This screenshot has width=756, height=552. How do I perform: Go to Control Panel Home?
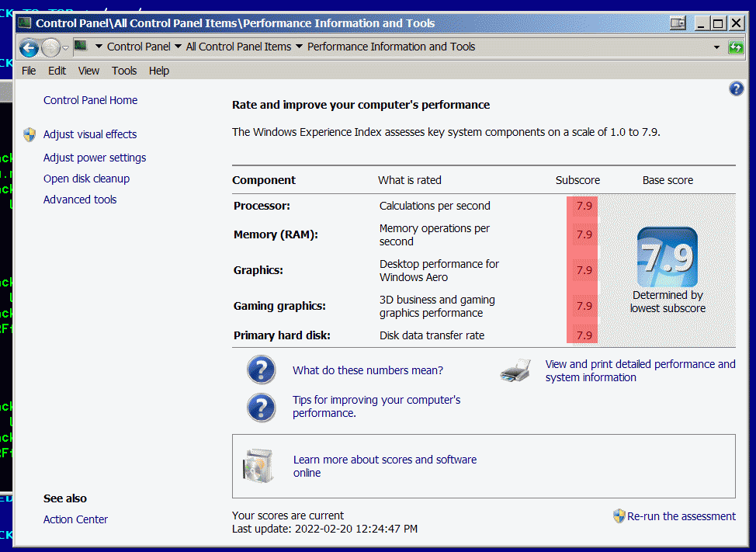(90, 100)
